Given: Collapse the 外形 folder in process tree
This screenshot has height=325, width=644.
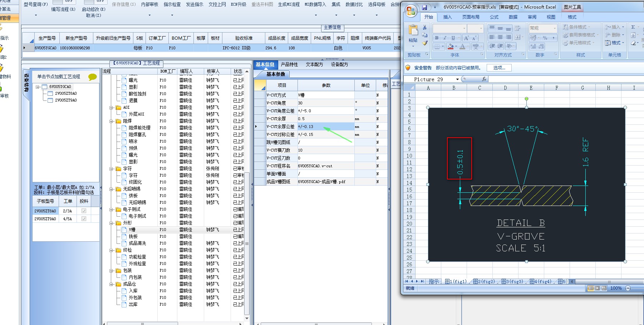Looking at the screenshot, I should tap(112, 223).
